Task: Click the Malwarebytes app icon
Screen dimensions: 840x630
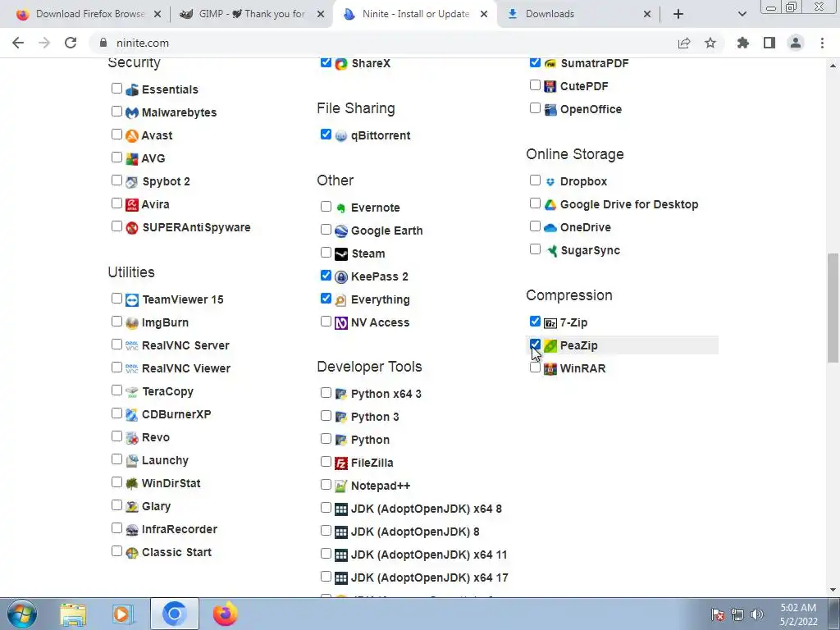Action: coord(132,112)
